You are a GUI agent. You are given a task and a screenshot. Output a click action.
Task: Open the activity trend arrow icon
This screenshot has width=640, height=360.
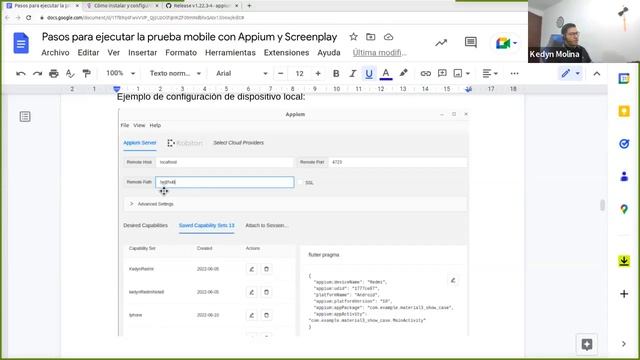[x=441, y=42]
